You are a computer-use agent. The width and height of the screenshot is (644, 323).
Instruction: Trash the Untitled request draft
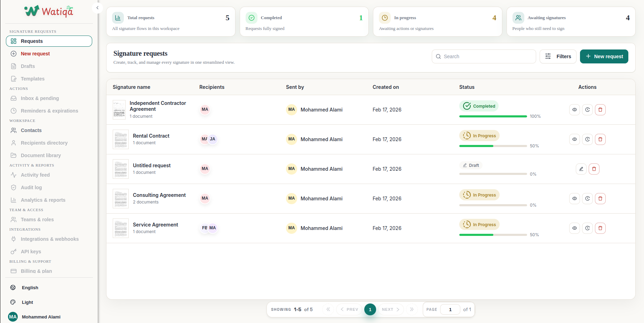pos(594,169)
